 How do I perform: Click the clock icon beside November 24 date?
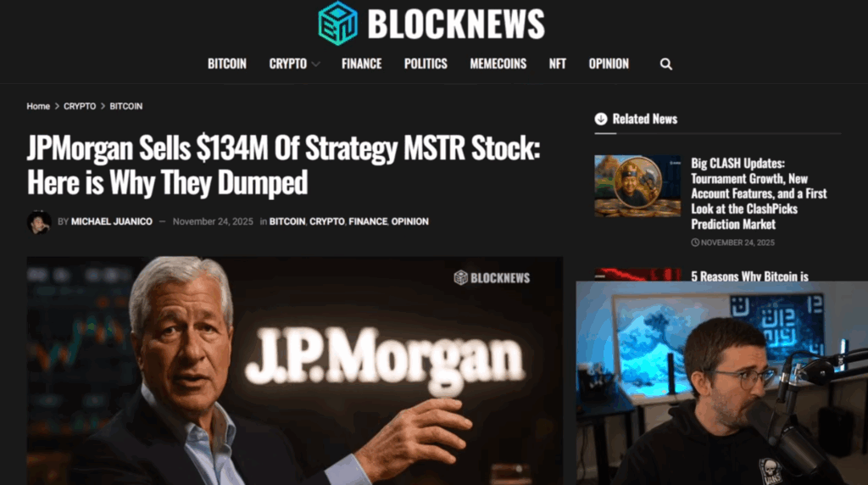(695, 242)
